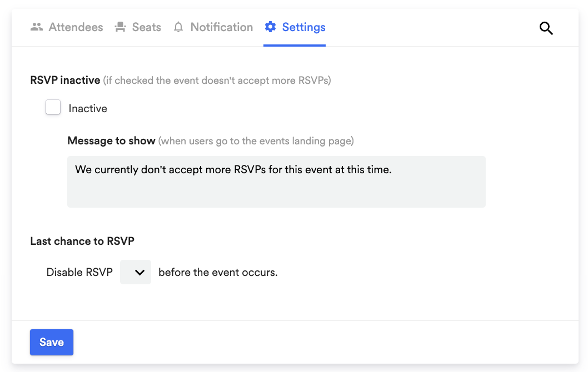
Task: Select the Settings tab label
Action: (303, 27)
